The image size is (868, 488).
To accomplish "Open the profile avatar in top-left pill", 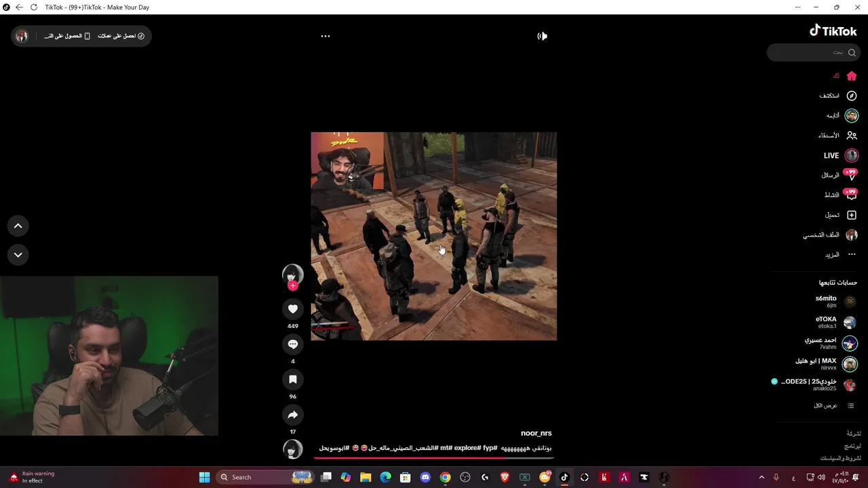I will [22, 36].
